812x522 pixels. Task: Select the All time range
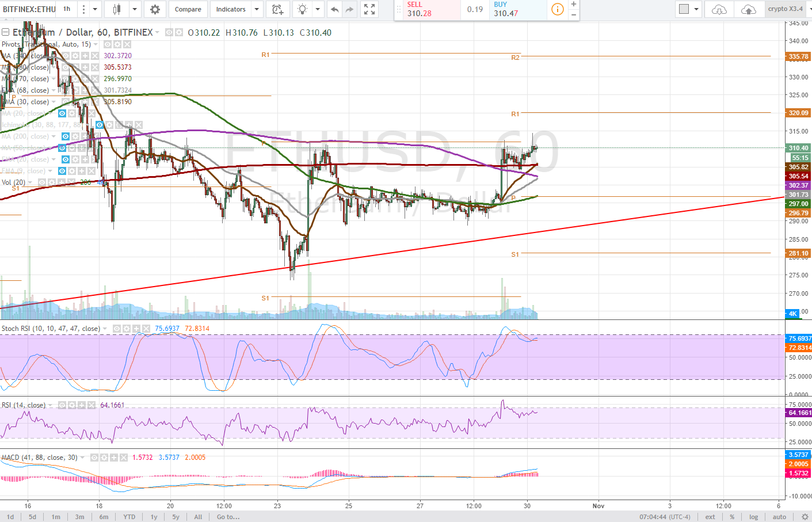coord(198,517)
